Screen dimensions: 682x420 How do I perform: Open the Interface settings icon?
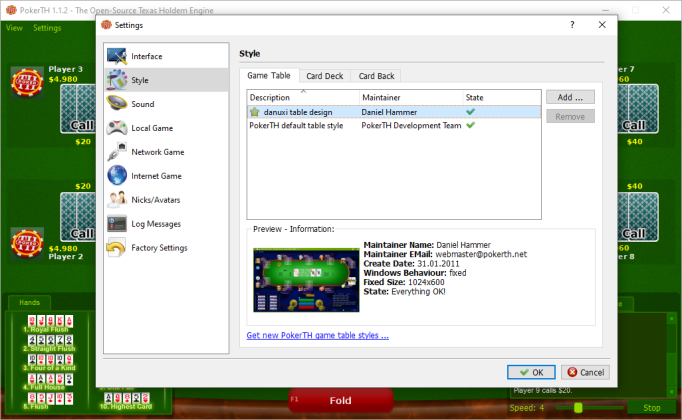pyautogui.click(x=117, y=56)
